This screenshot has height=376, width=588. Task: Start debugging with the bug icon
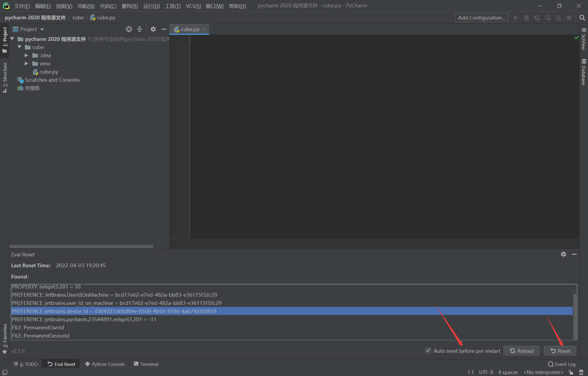(526, 17)
